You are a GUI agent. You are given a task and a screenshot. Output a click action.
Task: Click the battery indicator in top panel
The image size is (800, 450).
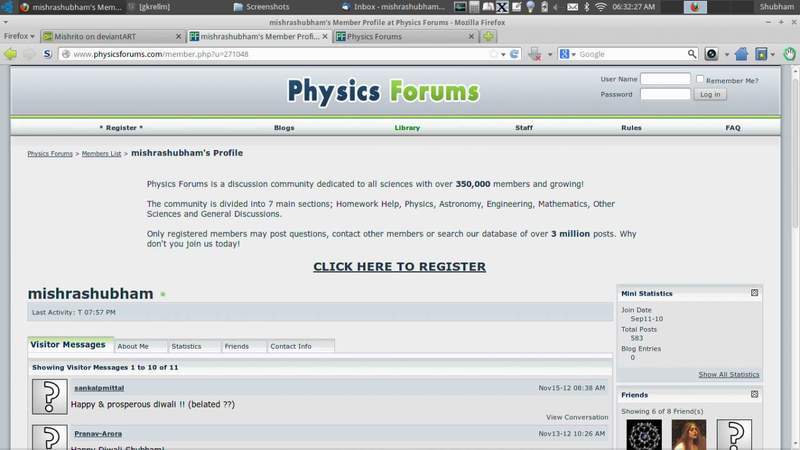(x=544, y=7)
